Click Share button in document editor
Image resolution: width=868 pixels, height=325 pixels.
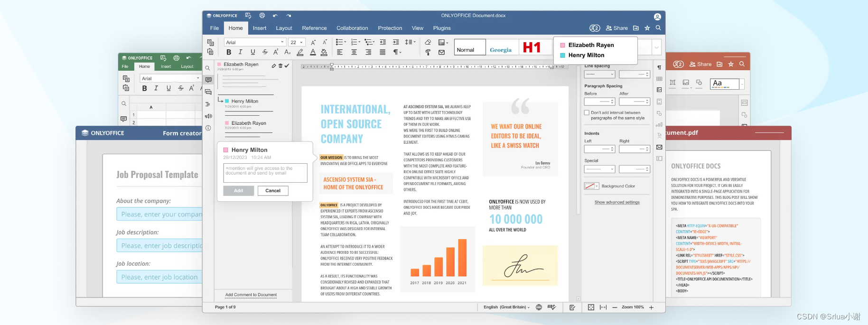(x=617, y=28)
